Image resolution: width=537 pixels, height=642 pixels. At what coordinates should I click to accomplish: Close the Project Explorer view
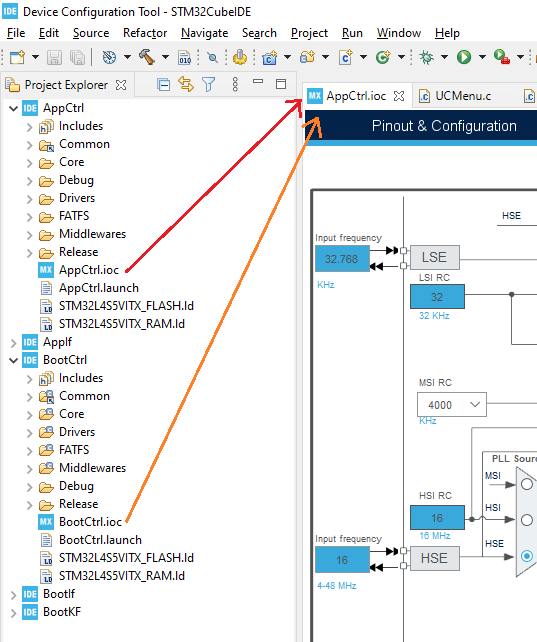coord(121,85)
